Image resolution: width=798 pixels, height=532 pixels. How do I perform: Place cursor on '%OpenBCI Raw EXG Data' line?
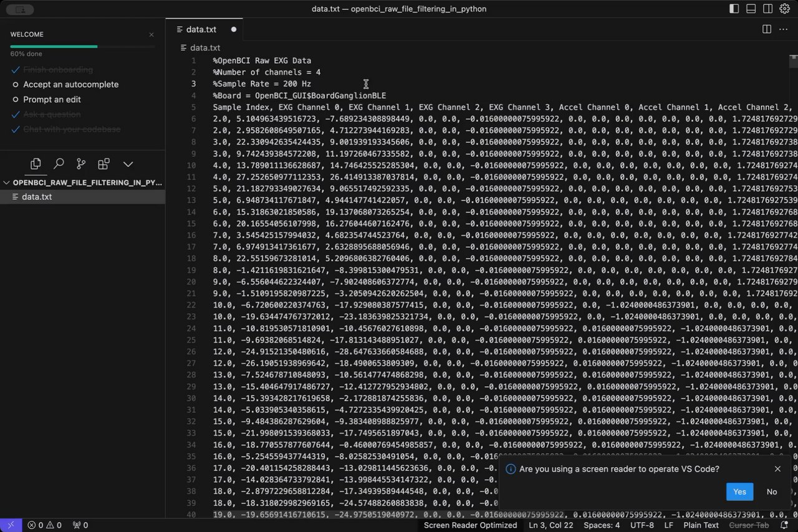[262, 61]
